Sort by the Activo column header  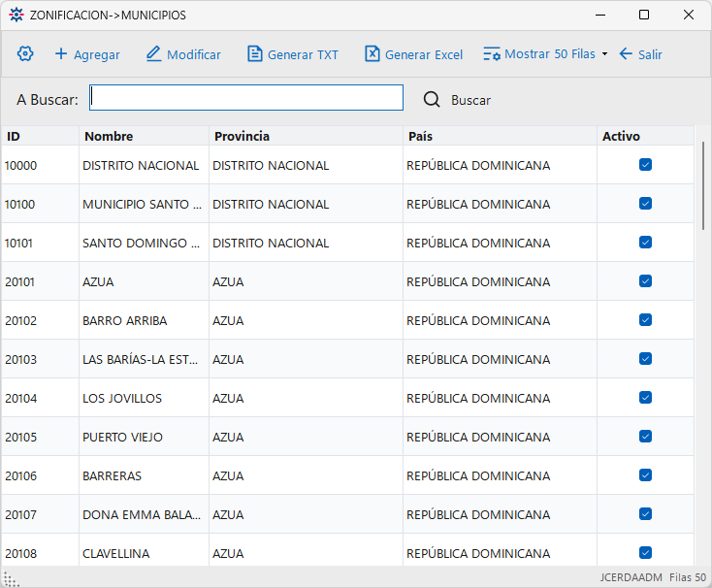click(645, 136)
